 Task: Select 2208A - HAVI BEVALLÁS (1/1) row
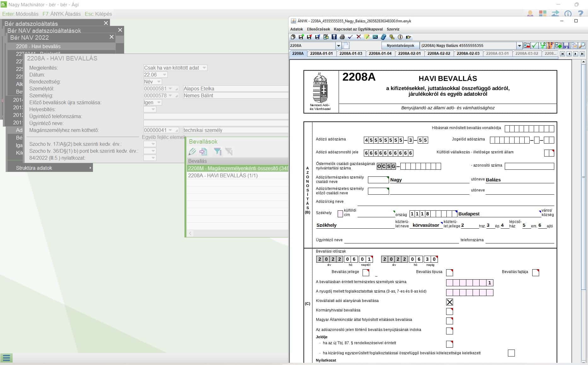coord(223,175)
